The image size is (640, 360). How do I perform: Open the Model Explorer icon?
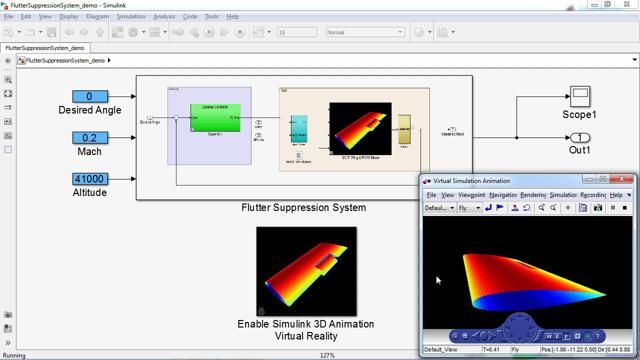(154, 32)
